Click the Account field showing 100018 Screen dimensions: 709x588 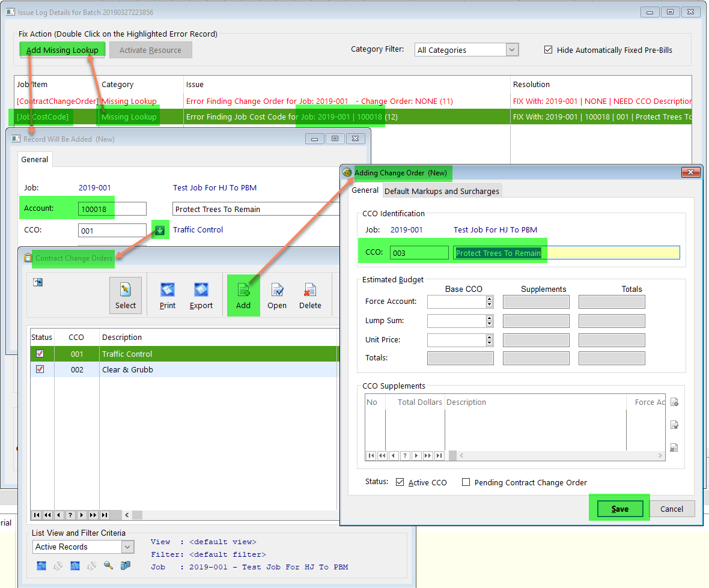[112, 209]
